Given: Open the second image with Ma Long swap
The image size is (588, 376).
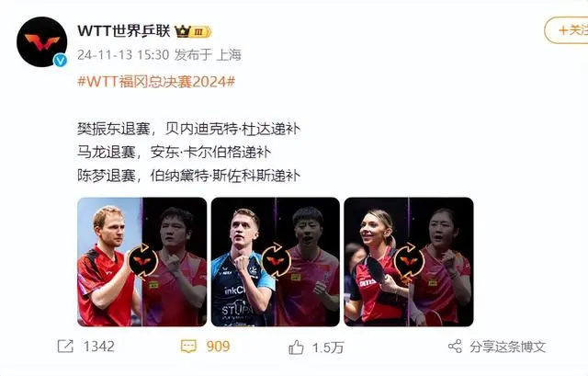Looking at the screenshot, I should [x=276, y=262].
